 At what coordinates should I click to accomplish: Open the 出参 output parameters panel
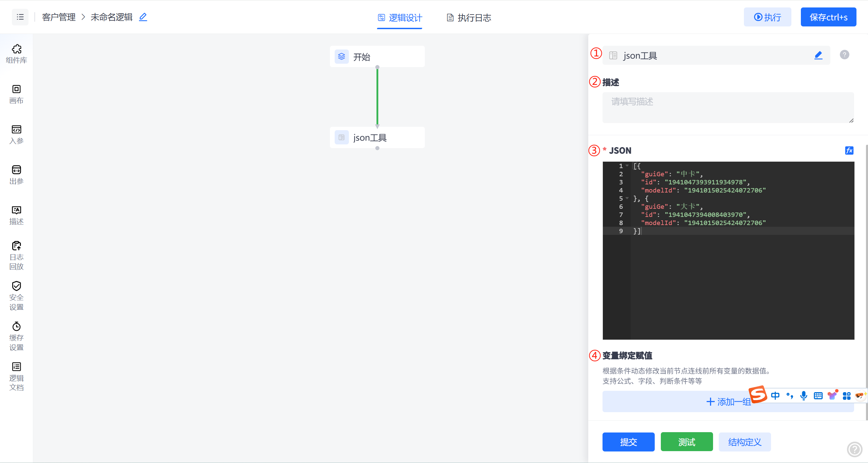tap(16, 175)
